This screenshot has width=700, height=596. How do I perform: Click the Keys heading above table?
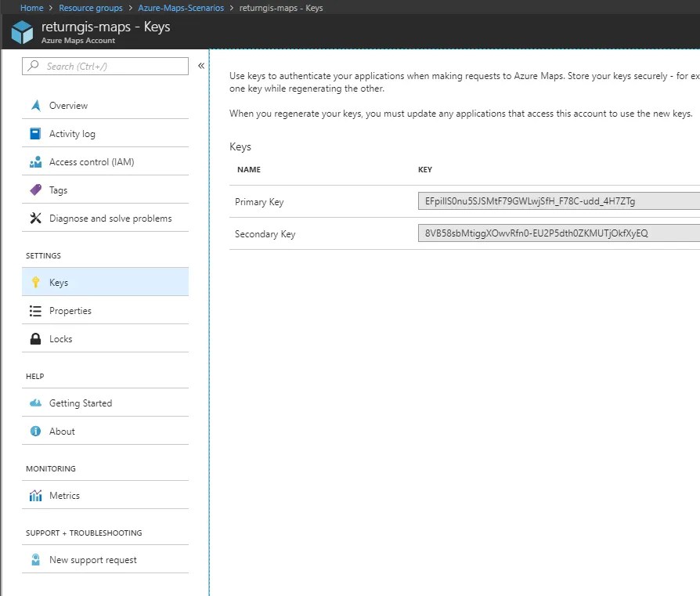click(x=240, y=147)
